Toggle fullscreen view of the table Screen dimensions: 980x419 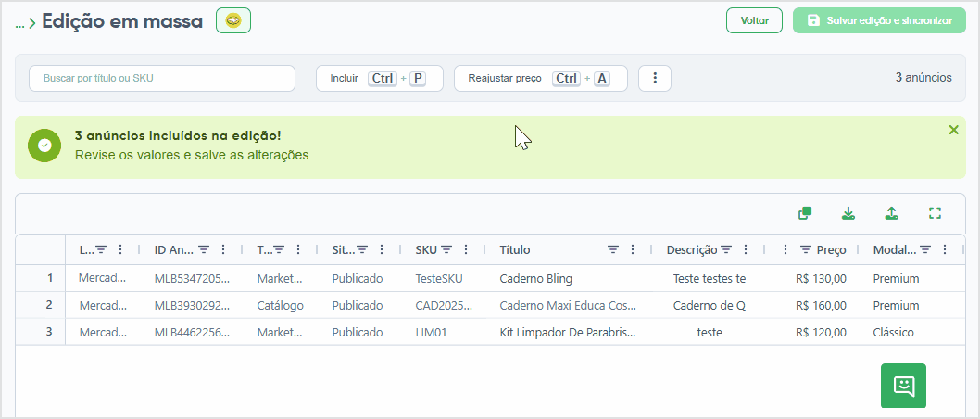point(935,213)
